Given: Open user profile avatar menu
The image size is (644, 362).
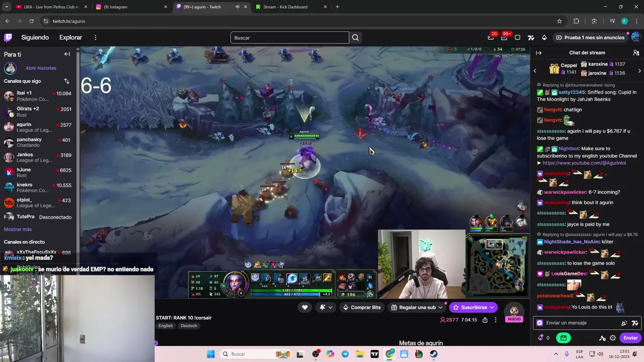Looking at the screenshot, I should point(636,38).
